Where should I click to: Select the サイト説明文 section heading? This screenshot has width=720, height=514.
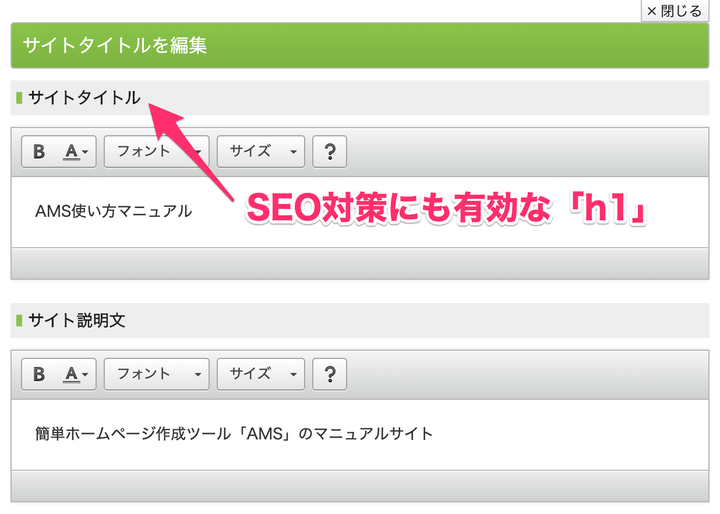point(77,321)
